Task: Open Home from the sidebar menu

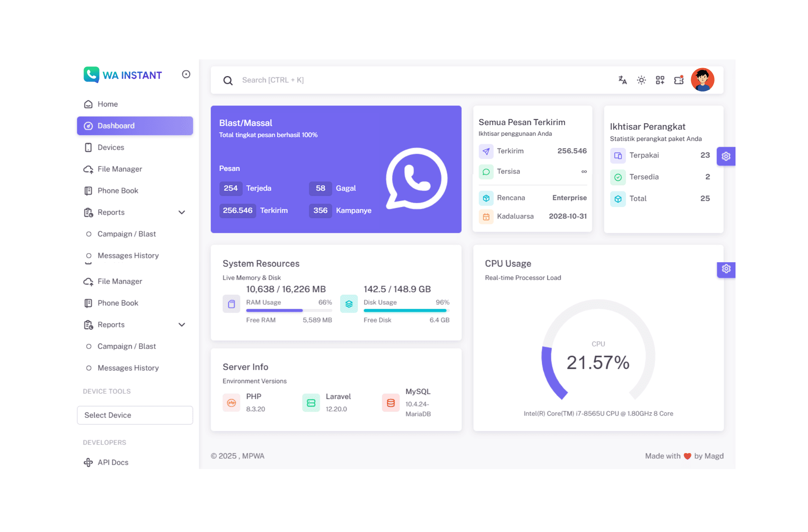Action: pos(107,104)
